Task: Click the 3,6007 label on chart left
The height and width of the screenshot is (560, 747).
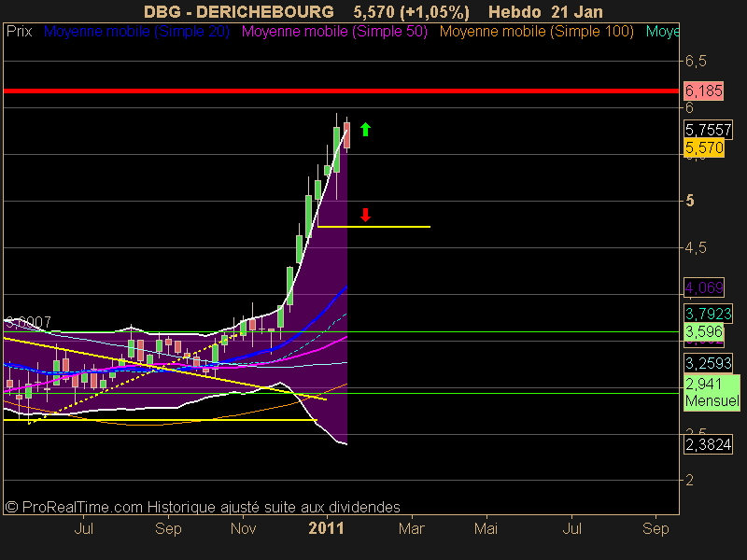Action: (28, 322)
